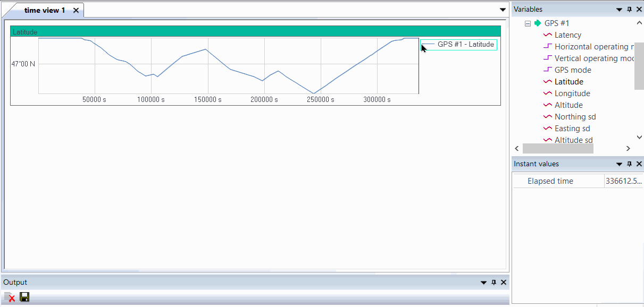Pin the Instant values panel

tap(630, 164)
